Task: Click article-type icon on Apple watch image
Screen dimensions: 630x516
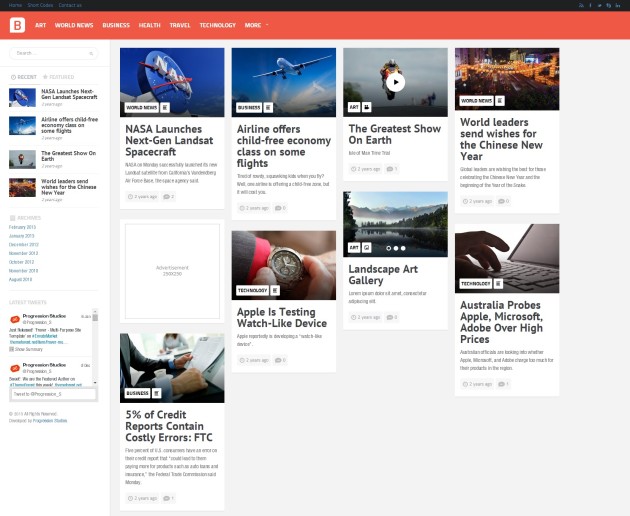Action: [275, 290]
